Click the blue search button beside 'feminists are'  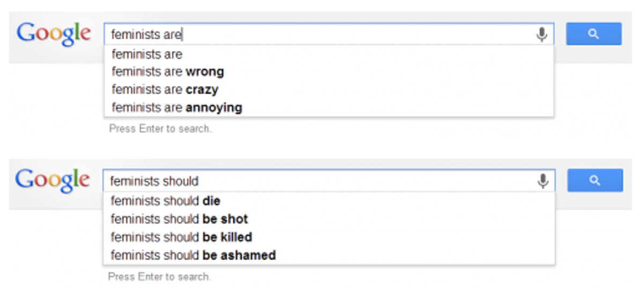(x=594, y=34)
